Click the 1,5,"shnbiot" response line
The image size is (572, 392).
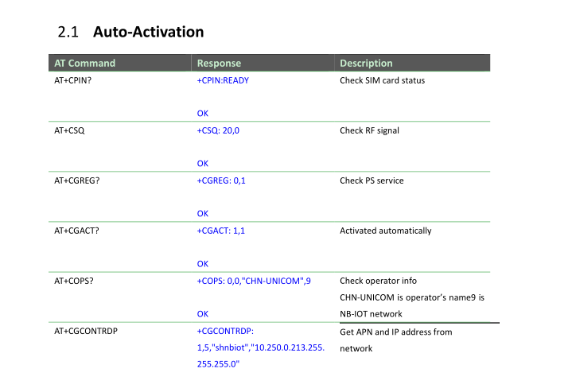[x=260, y=347]
